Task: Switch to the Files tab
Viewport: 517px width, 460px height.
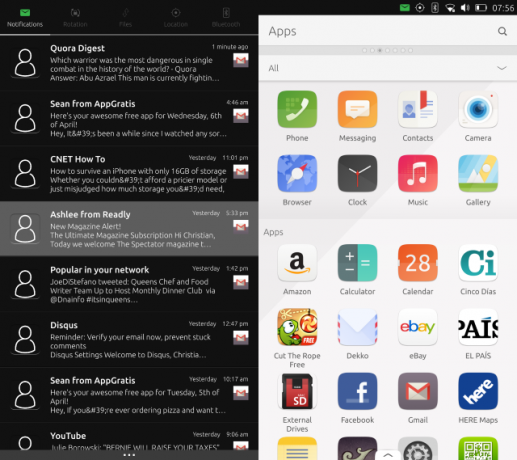Action: (x=125, y=18)
